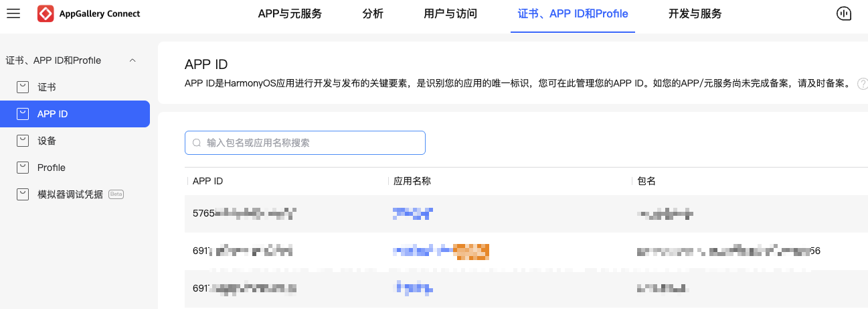This screenshot has width=868, height=309.
Task: Click the help question mark after the APP ID description
Action: point(862,84)
